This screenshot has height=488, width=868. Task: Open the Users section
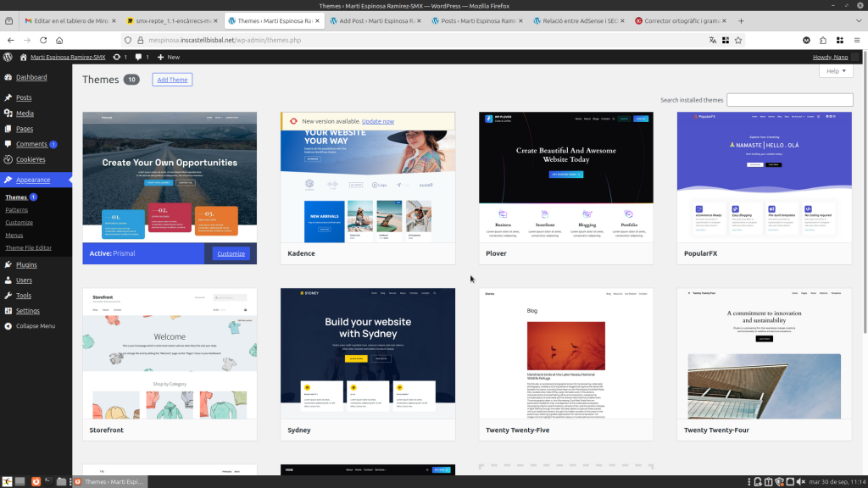(24, 280)
